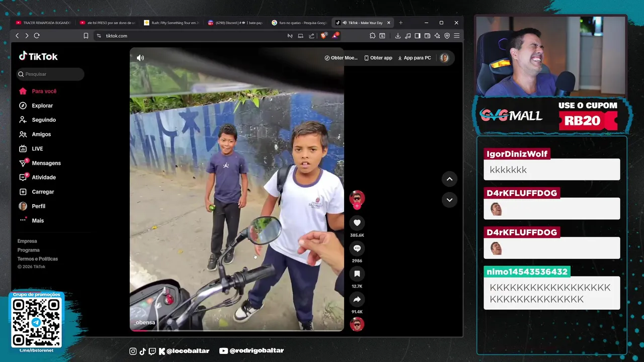This screenshot has height=362, width=644.
Task: Click App para PC download button
Action: click(x=415, y=58)
